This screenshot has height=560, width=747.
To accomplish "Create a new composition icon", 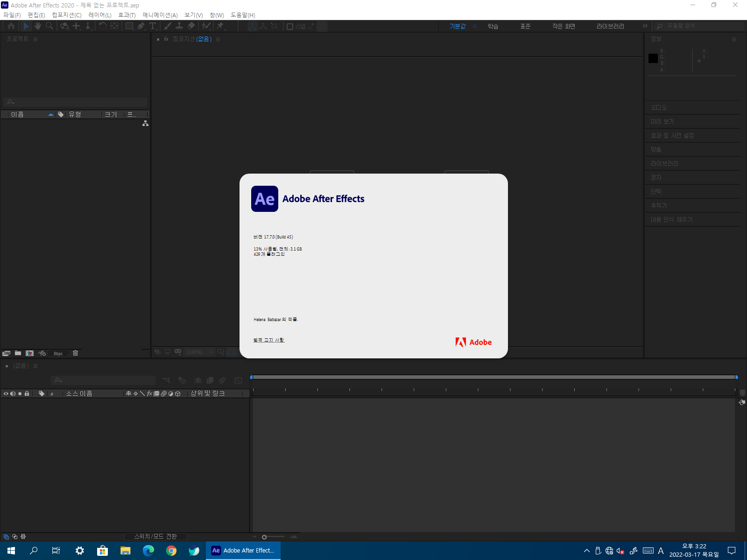I will (29, 353).
